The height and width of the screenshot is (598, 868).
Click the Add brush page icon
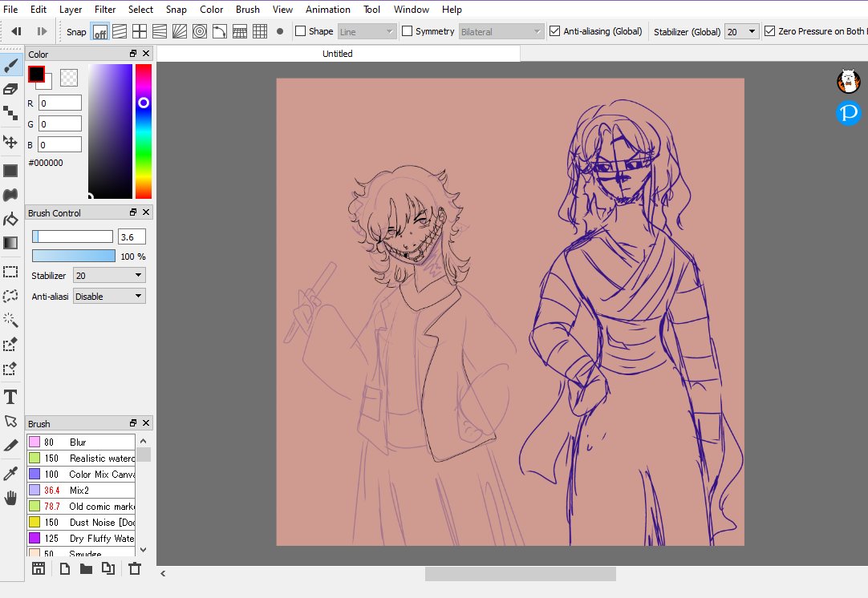[x=65, y=568]
